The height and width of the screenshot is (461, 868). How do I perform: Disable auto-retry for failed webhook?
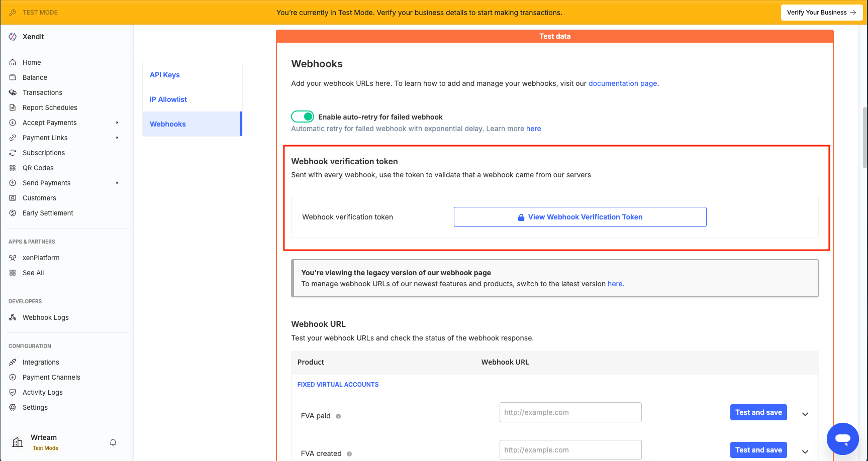302,116
